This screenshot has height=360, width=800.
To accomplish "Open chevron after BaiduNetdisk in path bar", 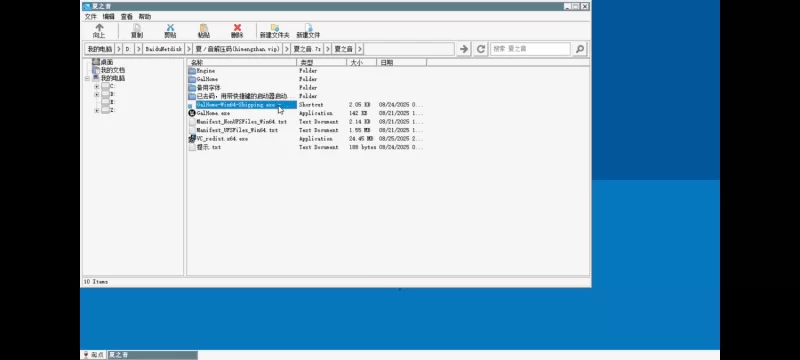I will [189, 49].
